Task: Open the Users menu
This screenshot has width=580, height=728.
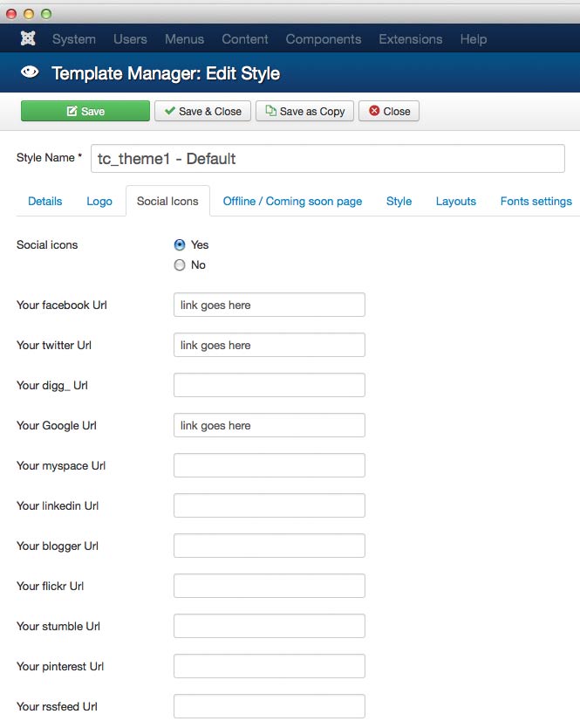Action: click(130, 39)
